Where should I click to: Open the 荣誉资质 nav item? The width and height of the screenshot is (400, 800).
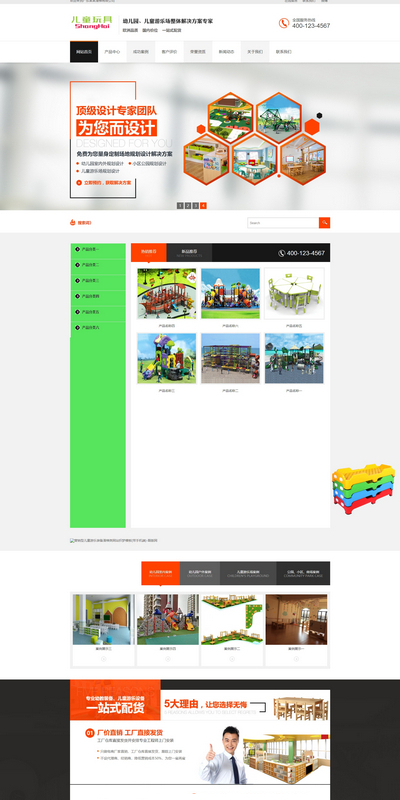click(198, 52)
